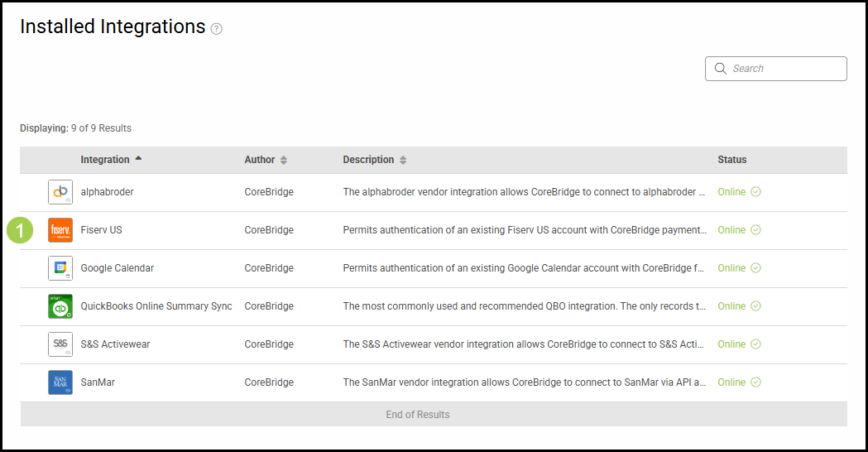
Task: Click the recommended QBO integration description
Action: click(525, 306)
